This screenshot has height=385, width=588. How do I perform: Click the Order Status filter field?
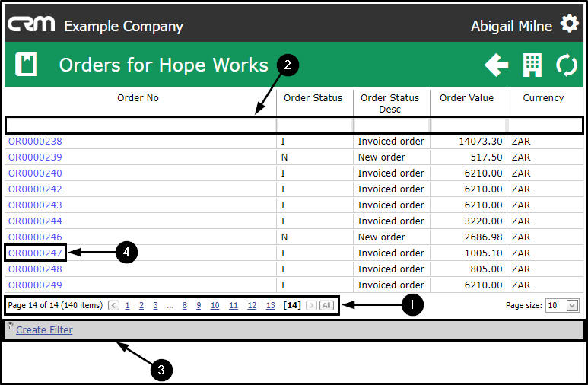point(316,126)
